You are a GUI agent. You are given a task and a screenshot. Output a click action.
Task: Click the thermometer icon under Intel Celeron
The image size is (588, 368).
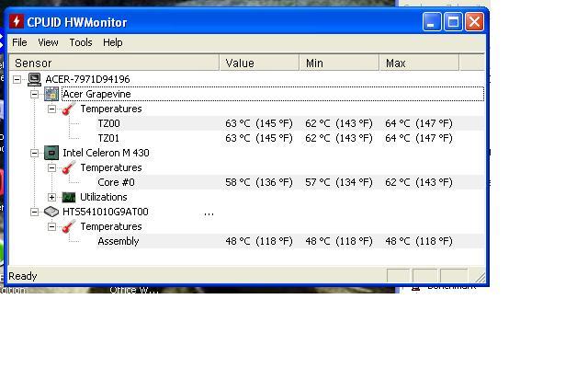coord(69,167)
